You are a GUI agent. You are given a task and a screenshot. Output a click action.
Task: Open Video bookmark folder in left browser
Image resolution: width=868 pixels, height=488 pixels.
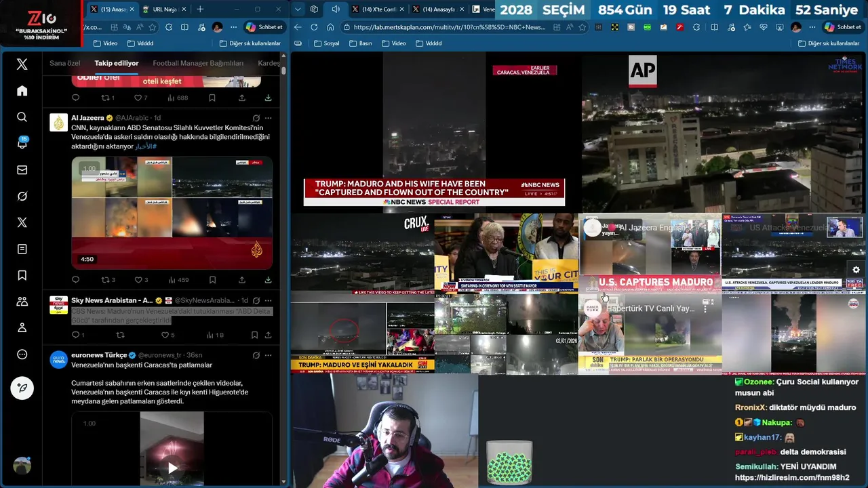[105, 43]
